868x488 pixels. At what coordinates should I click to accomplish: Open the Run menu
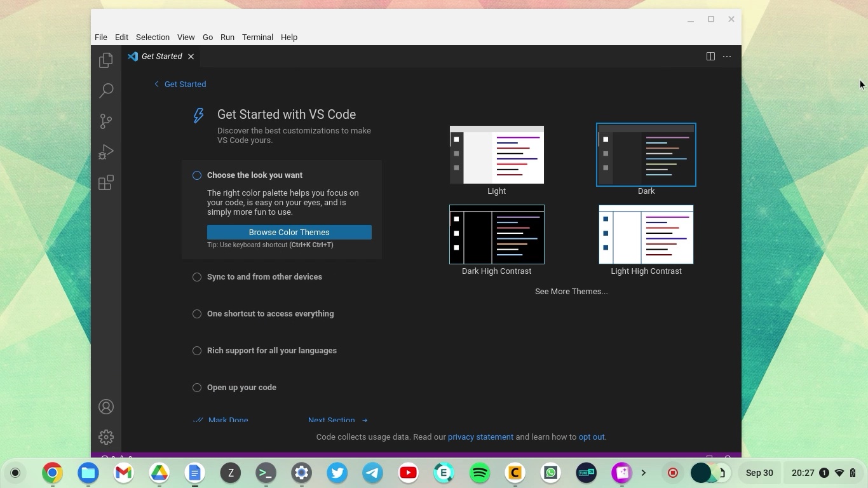pos(227,37)
